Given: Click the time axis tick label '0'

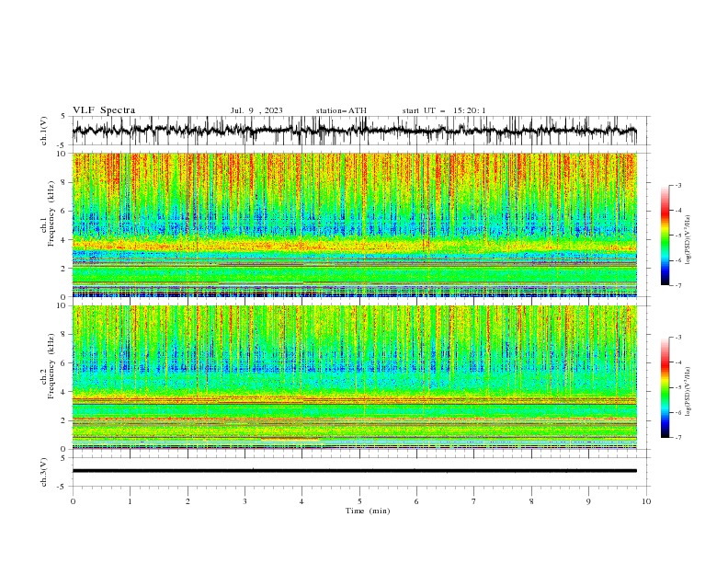Looking at the screenshot, I should coord(73,501).
